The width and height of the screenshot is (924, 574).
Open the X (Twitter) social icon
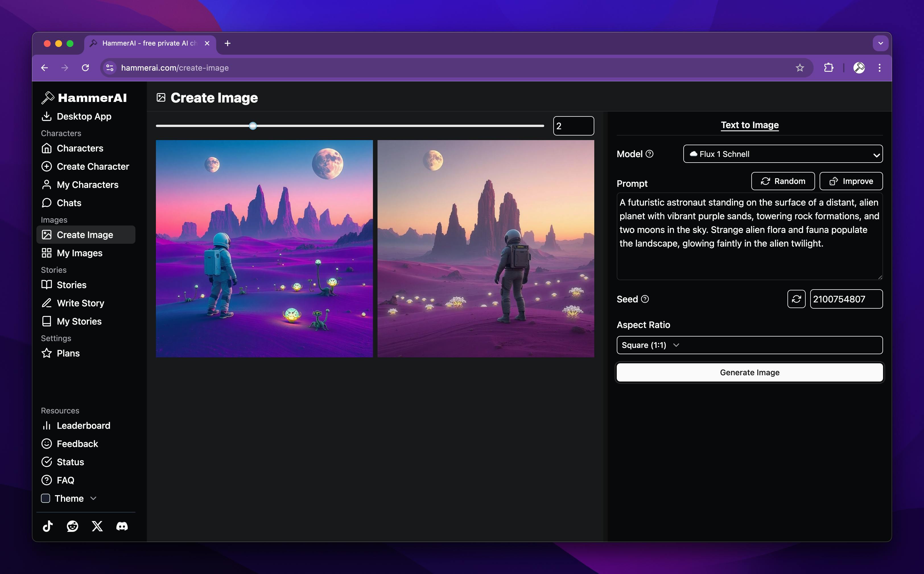coord(97,526)
